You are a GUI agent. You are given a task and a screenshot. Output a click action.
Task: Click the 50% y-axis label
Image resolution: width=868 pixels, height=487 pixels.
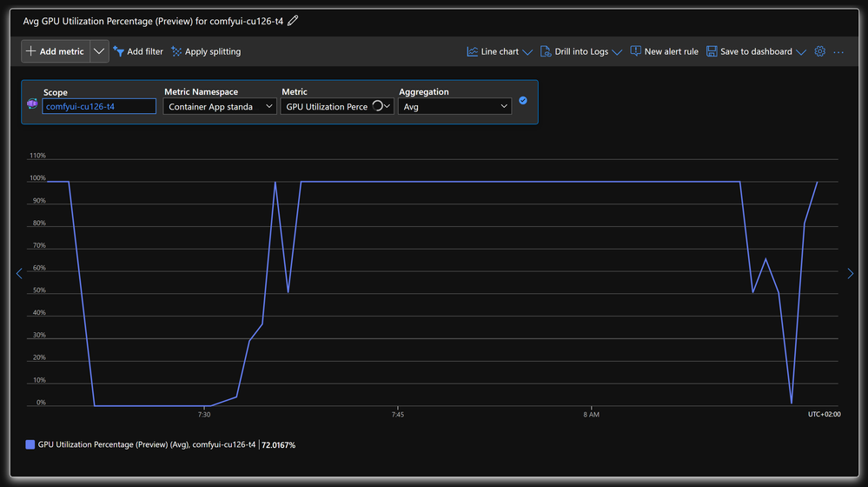(x=39, y=290)
